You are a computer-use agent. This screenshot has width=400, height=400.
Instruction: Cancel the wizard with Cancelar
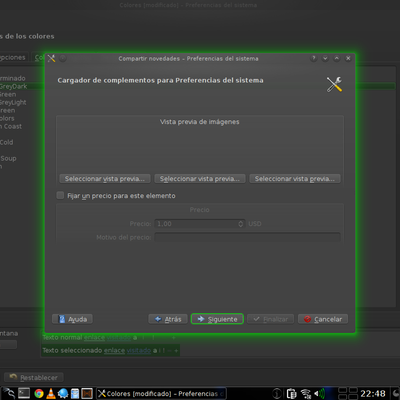[323, 319]
